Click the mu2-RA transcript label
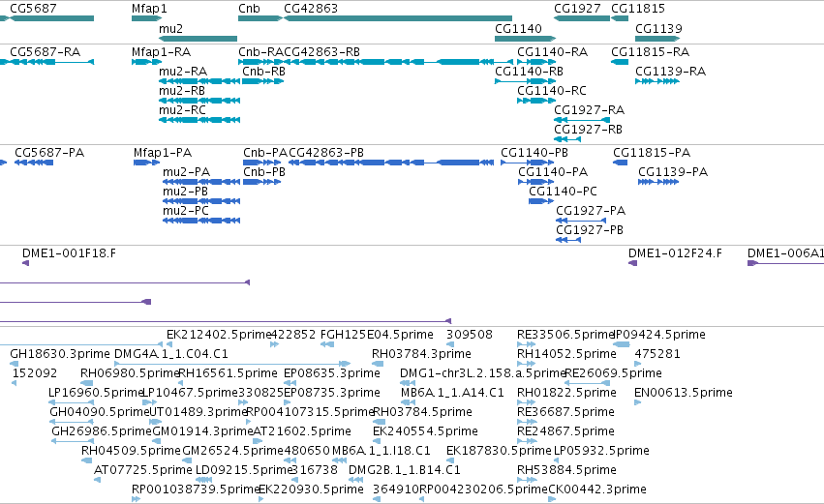The width and height of the screenshot is (824, 504). click(x=183, y=72)
